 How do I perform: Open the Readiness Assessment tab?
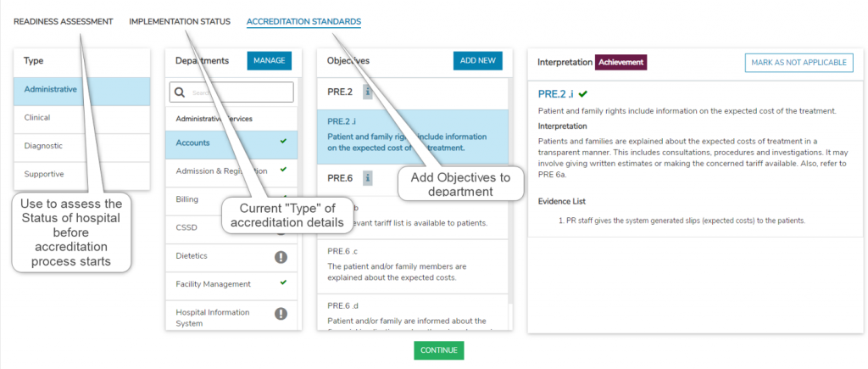[63, 21]
